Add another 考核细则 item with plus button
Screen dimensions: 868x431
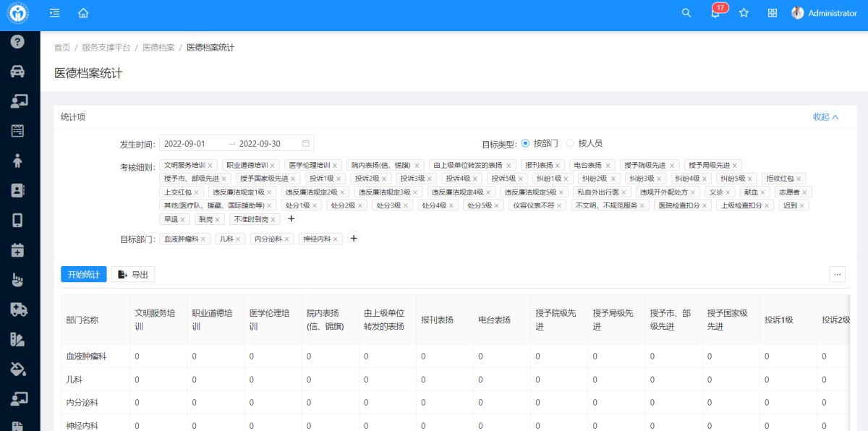click(292, 218)
